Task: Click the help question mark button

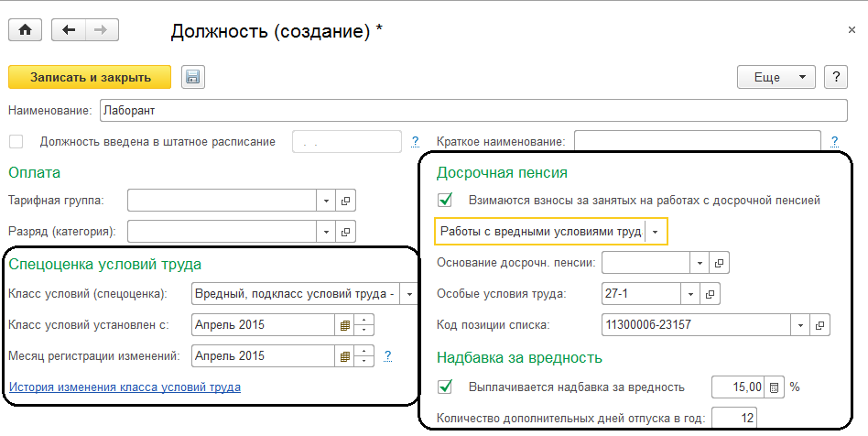Action: (x=834, y=77)
